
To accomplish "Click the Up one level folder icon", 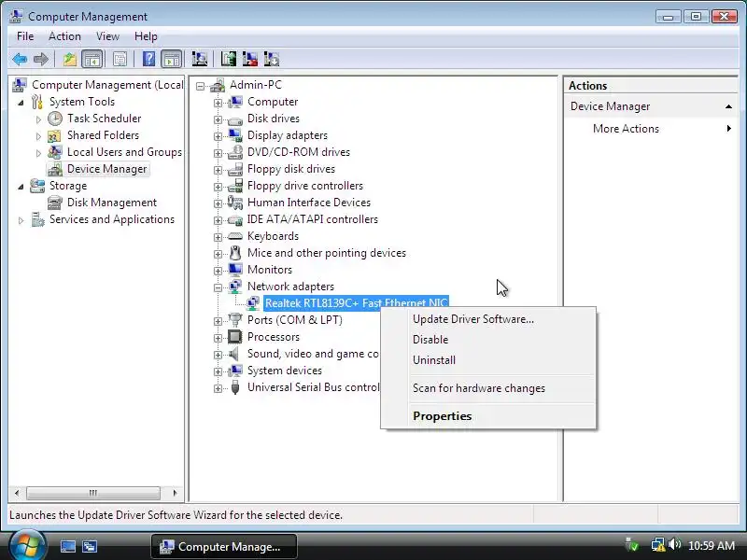I will point(69,59).
